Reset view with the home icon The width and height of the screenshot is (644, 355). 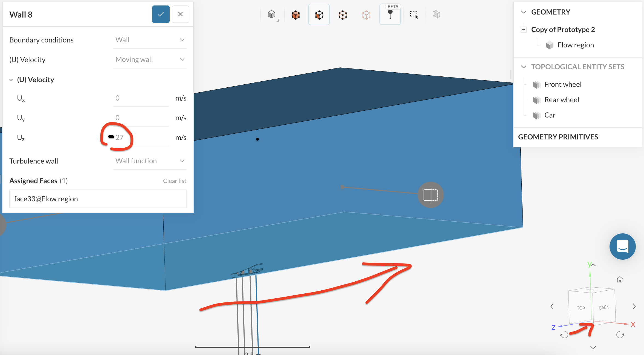(620, 279)
